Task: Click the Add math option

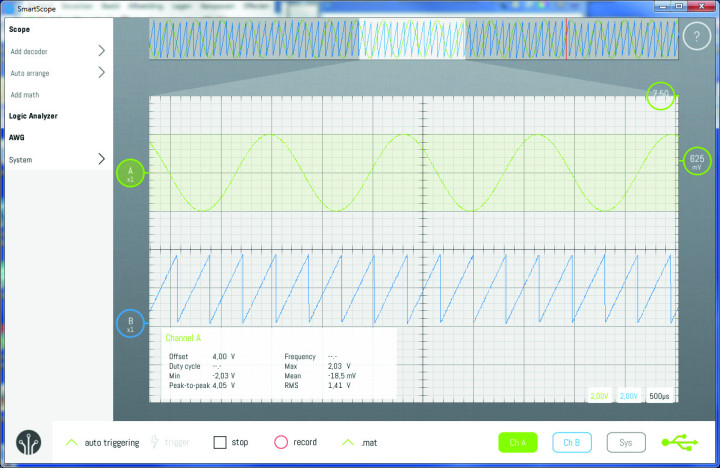Action: (x=28, y=95)
